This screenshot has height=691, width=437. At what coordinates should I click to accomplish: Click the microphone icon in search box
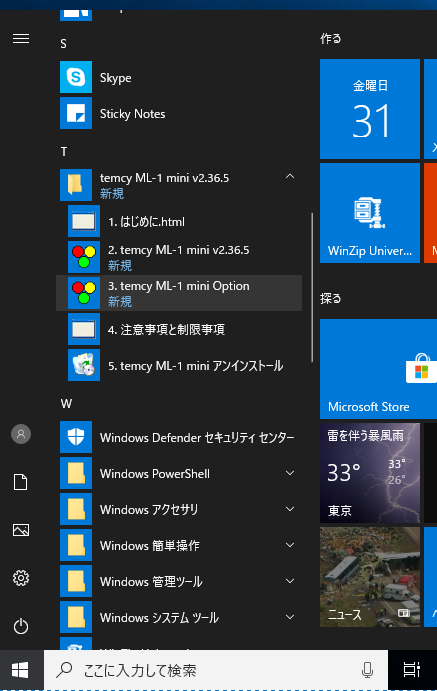367,670
